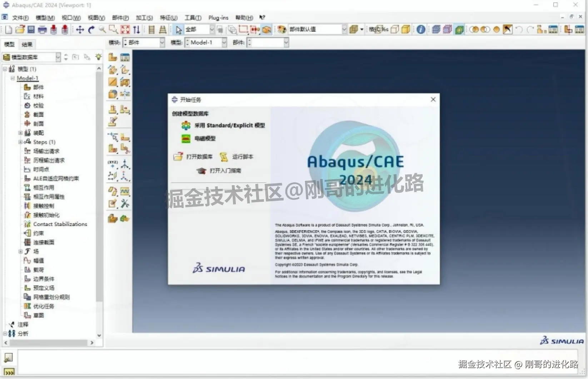The width and height of the screenshot is (588, 379).
Task: Click the save model database icon
Action: pos(31,30)
